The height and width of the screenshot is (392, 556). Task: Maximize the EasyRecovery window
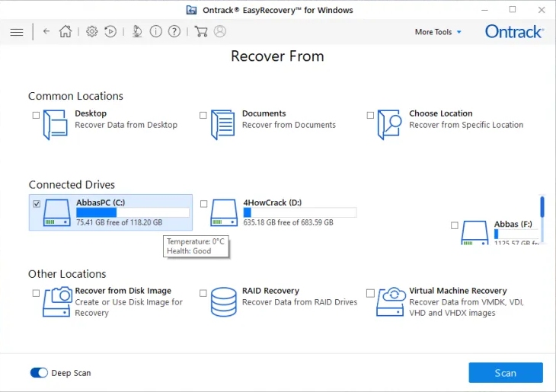(x=513, y=10)
